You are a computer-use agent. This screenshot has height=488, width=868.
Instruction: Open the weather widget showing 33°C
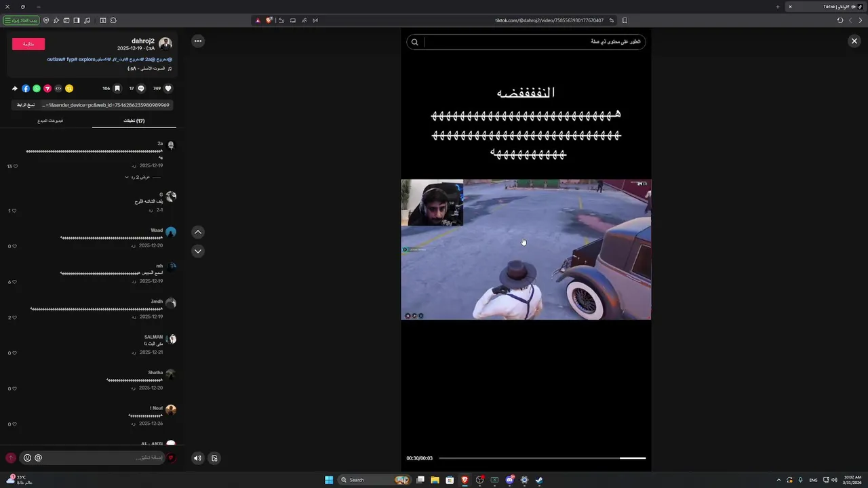(x=18, y=480)
